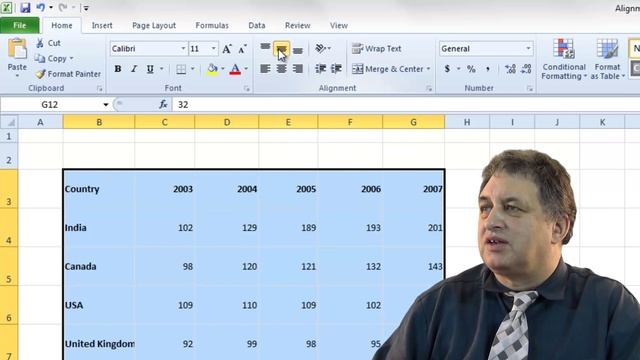The height and width of the screenshot is (360, 640).
Task: Click the Decrease Decimal icon
Action: click(526, 69)
